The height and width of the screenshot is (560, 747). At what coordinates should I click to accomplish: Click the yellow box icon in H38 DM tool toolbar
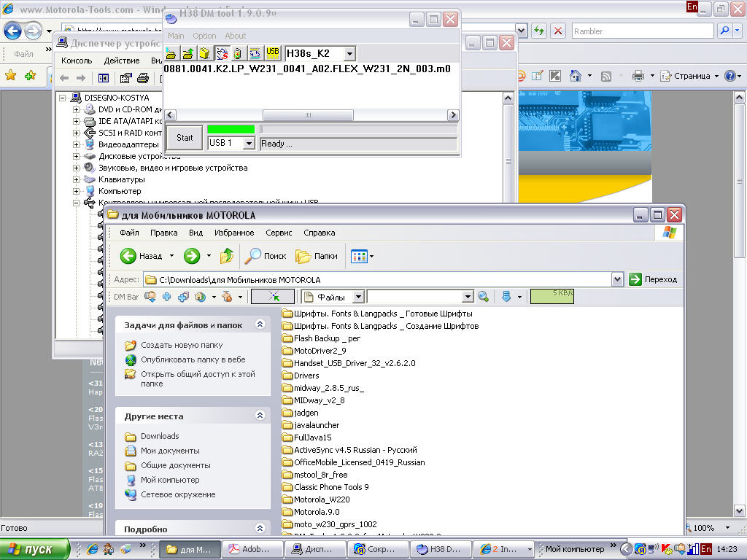pos(204,53)
